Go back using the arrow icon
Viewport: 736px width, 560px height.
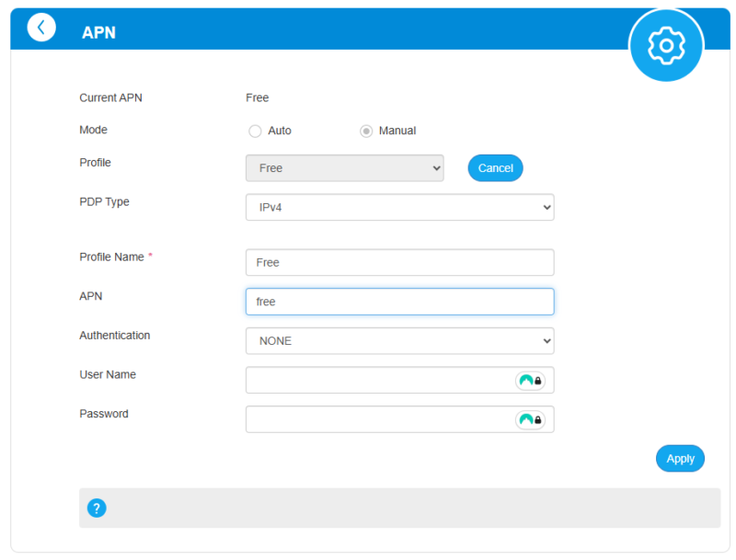coord(41,28)
